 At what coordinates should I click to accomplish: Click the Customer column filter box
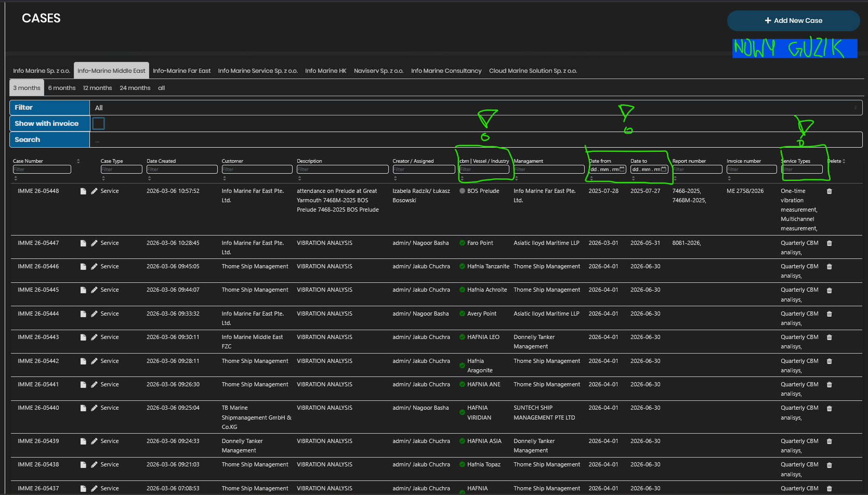(x=257, y=170)
